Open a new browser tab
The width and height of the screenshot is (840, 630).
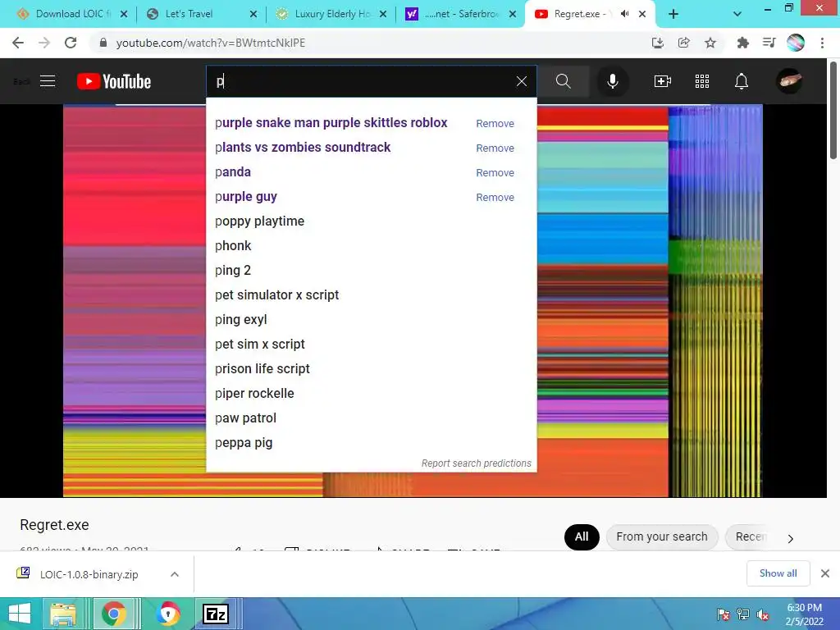(673, 15)
